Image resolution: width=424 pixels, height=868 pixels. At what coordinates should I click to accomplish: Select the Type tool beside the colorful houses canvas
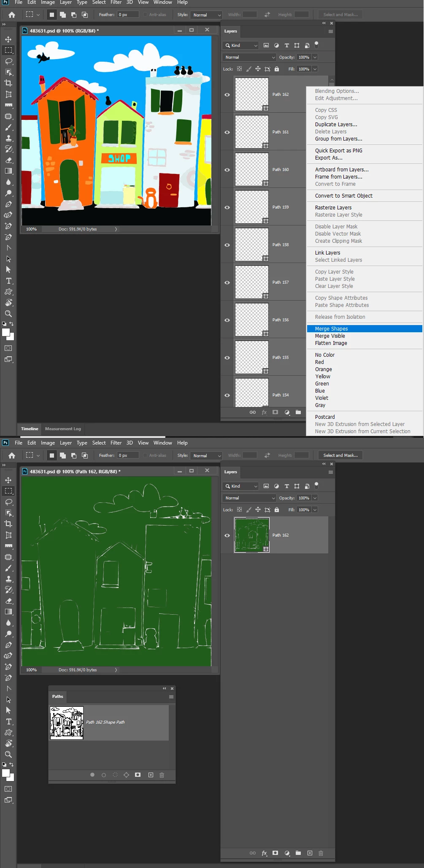(8, 281)
